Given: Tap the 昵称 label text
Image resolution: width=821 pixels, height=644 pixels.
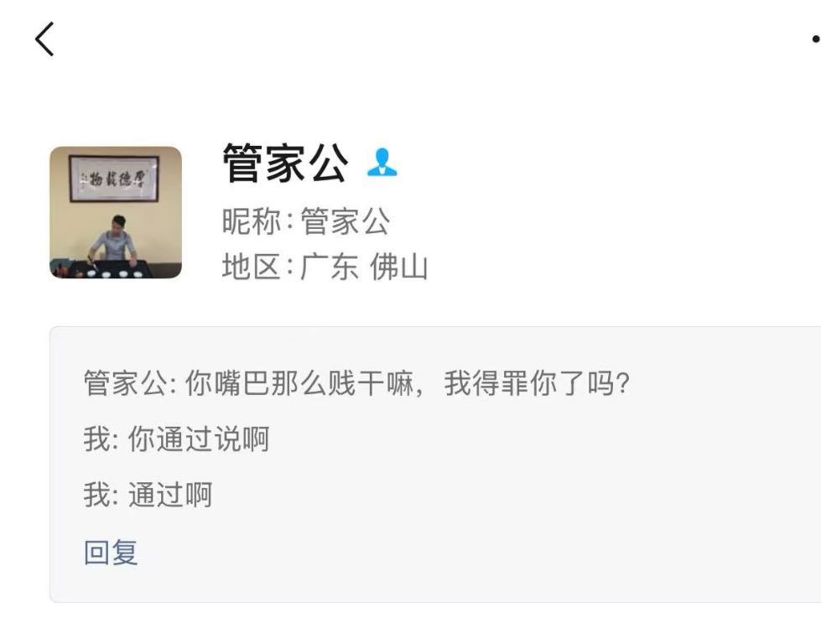Looking at the screenshot, I should [x=252, y=221].
